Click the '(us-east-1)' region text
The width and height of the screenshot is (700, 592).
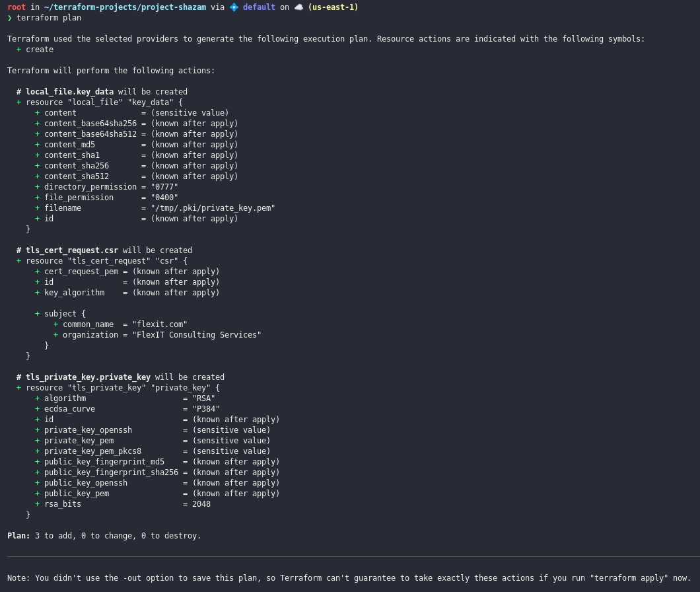click(333, 7)
